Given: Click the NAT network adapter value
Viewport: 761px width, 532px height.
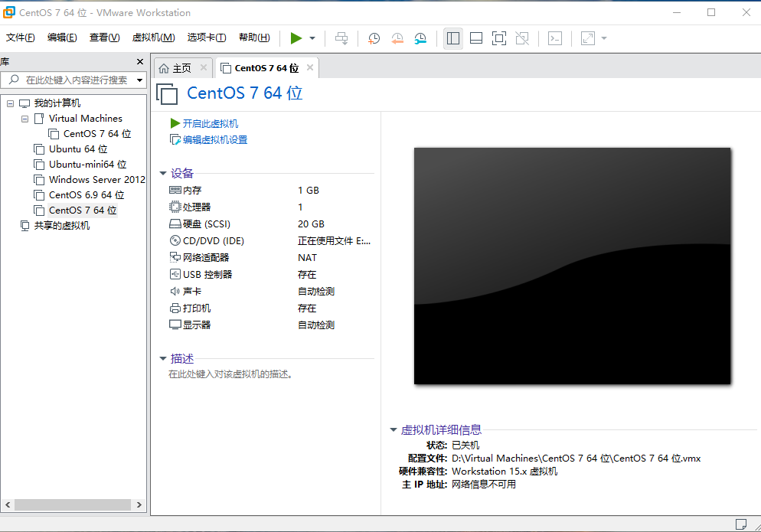Looking at the screenshot, I should [x=307, y=258].
